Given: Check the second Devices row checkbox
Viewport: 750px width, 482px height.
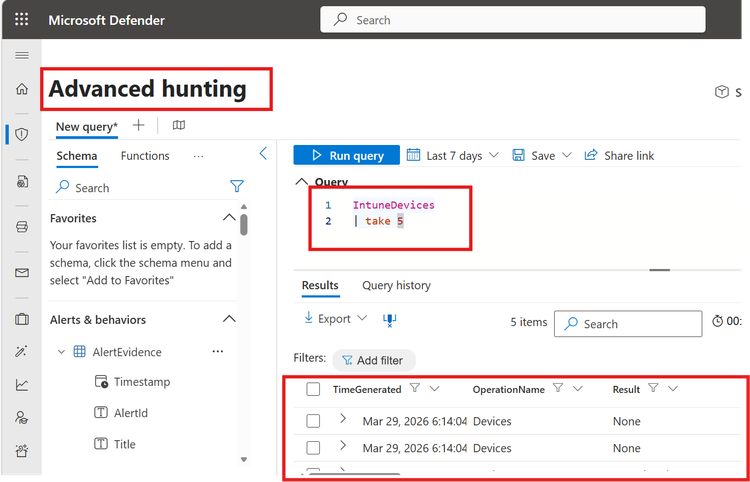Looking at the screenshot, I should point(313,448).
